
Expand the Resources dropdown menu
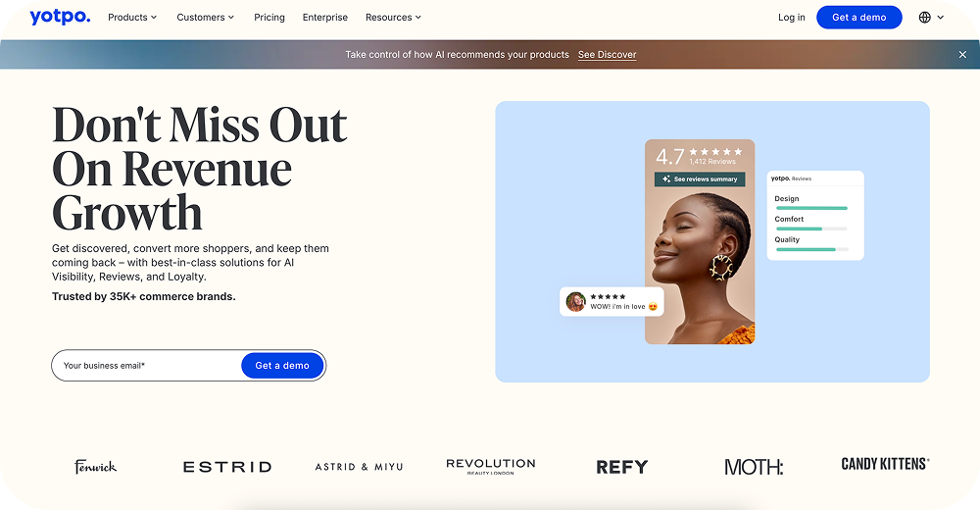(393, 18)
